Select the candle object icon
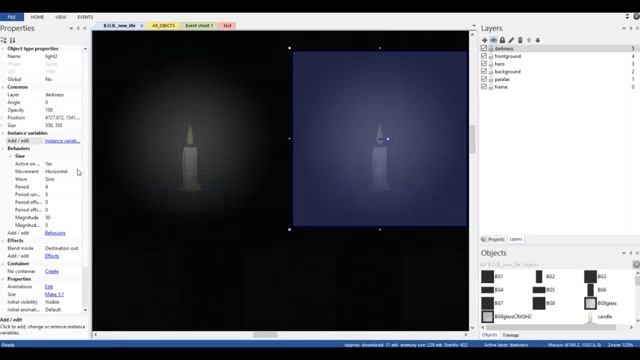 click(590, 317)
